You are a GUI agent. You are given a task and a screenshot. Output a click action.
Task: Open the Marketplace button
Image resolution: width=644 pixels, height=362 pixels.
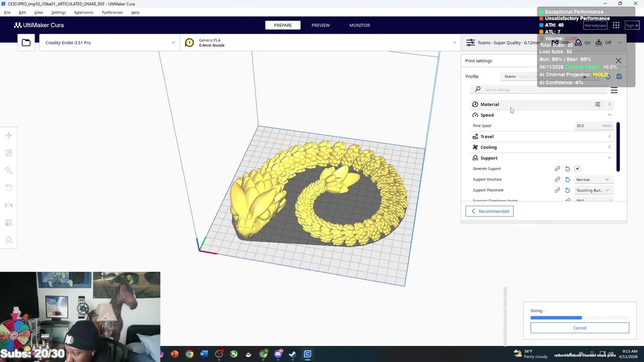(x=595, y=25)
